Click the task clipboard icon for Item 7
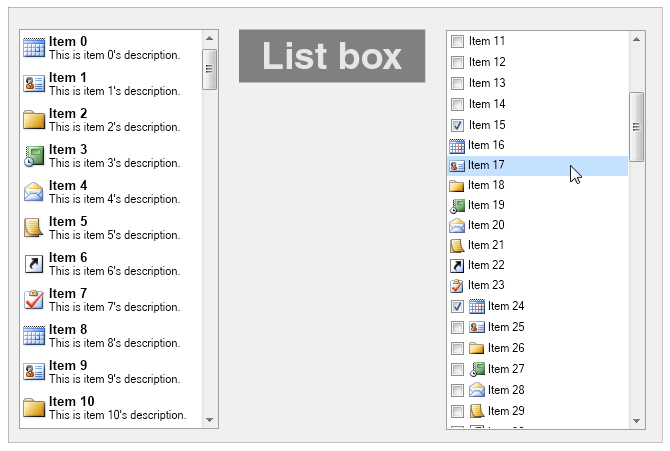Image resolution: width=670 pixels, height=451 pixels. 33,300
